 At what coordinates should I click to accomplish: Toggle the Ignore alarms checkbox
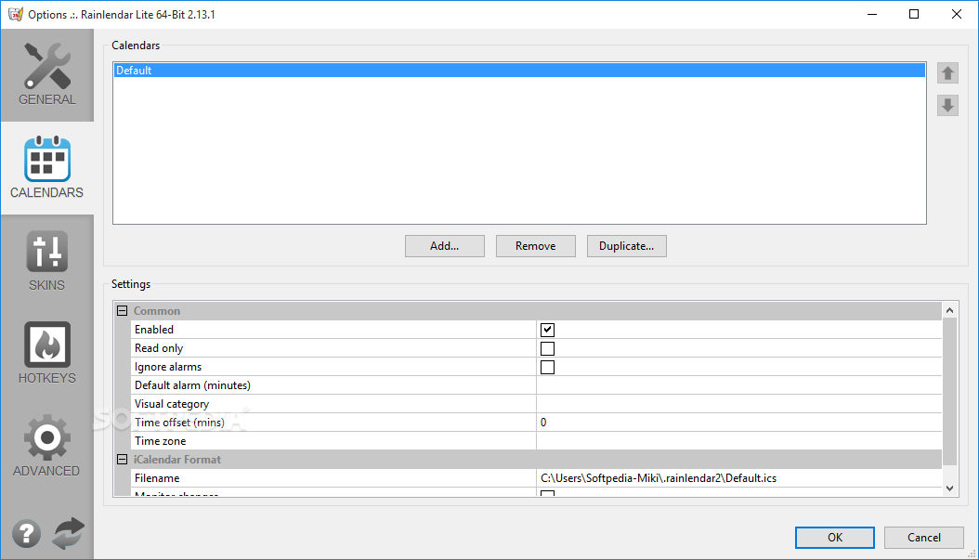coord(548,367)
